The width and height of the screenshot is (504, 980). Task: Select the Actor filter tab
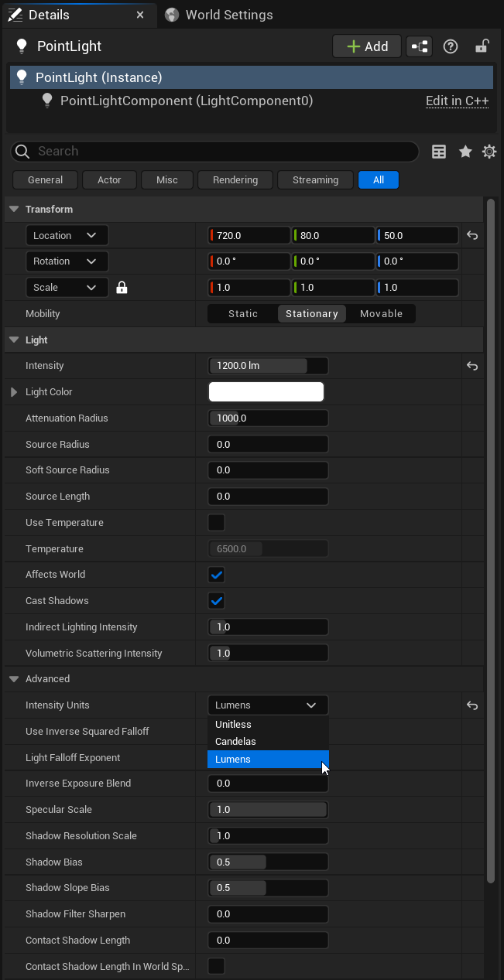point(109,180)
